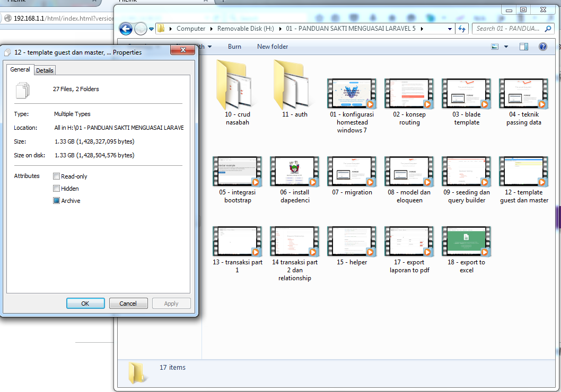Click the folder icon in details pane
The height and width of the screenshot is (392, 561).
137,372
